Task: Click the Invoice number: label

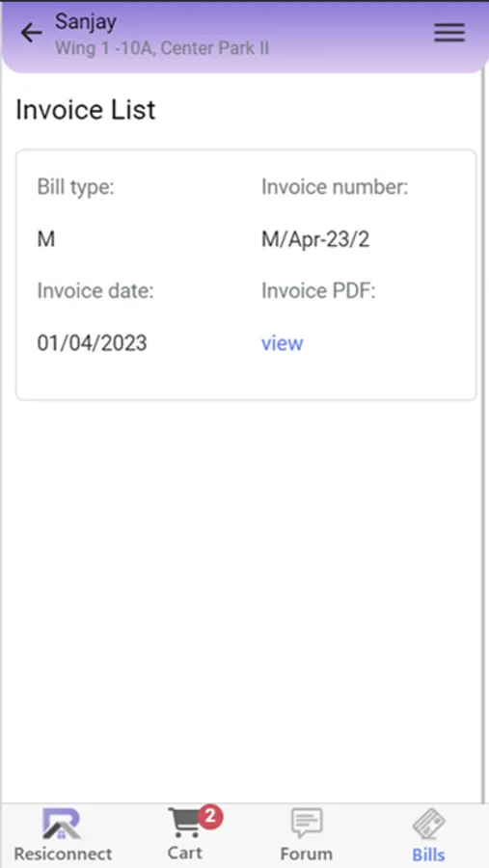Action: 335,187
